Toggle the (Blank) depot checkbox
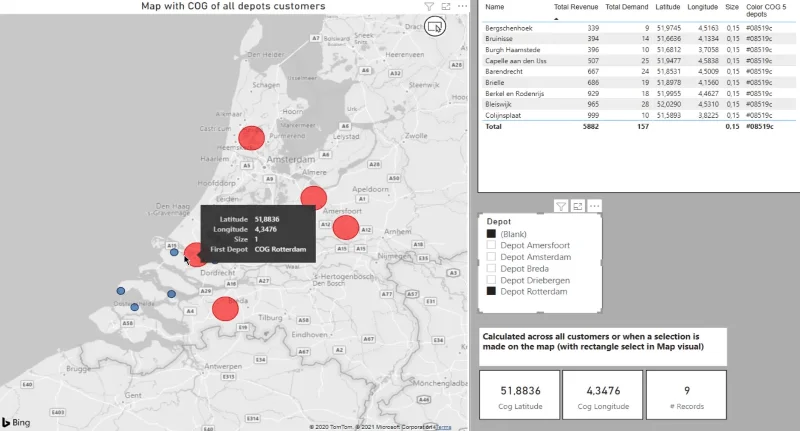Viewport: 800px width, 431px height. pos(491,234)
